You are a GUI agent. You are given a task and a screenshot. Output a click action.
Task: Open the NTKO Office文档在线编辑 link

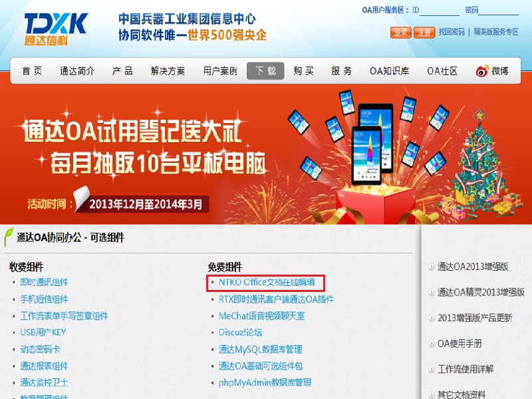(267, 282)
